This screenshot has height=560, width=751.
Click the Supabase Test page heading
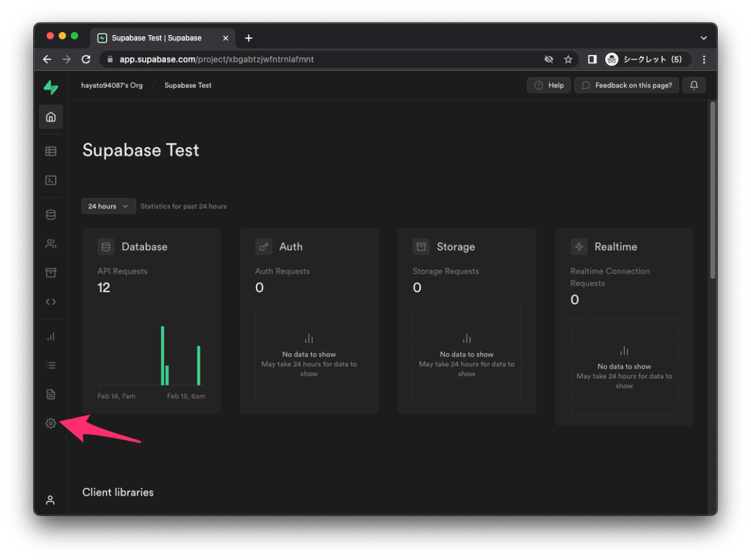point(141,150)
